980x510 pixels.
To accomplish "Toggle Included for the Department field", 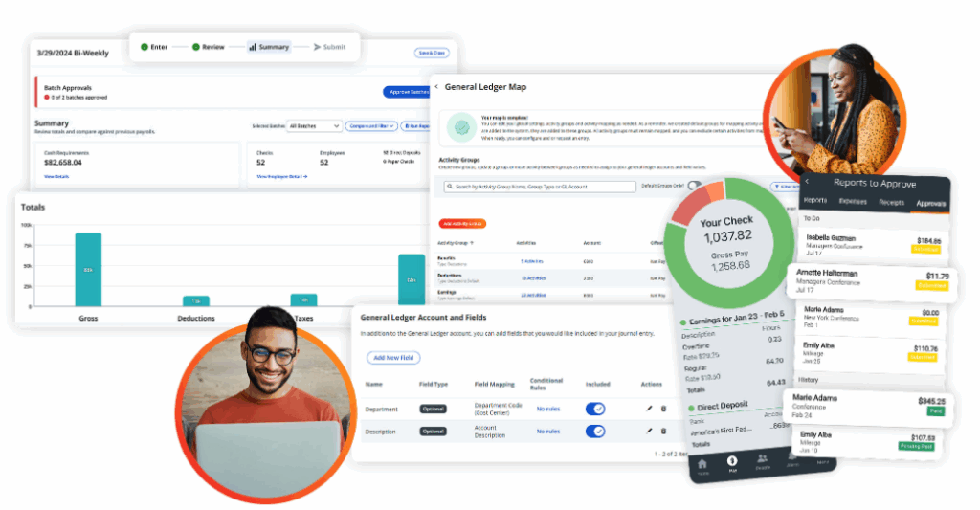I will [x=595, y=409].
